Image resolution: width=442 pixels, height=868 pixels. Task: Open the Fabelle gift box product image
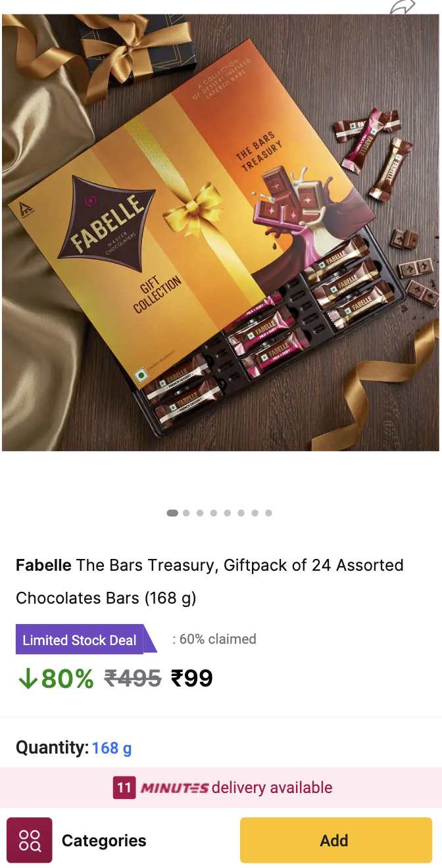point(220,233)
